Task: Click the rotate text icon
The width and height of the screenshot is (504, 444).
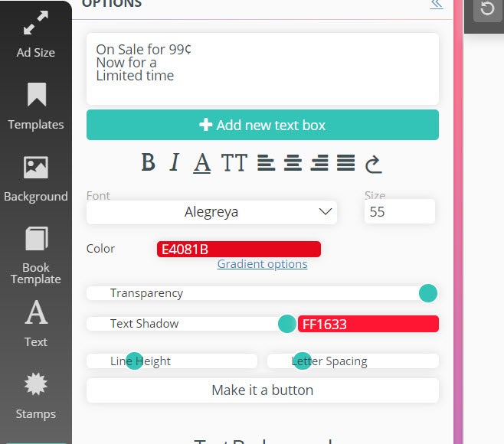Action: (x=373, y=163)
